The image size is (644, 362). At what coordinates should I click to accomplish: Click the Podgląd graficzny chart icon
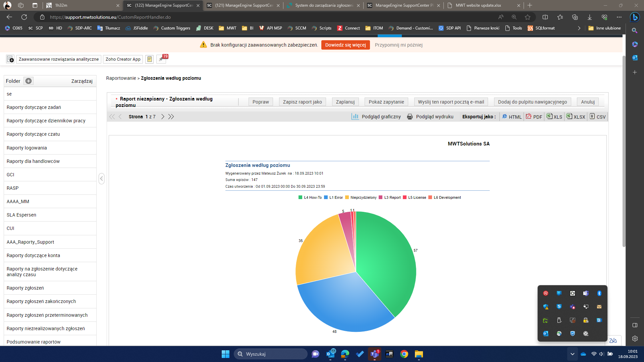pyautogui.click(x=355, y=117)
